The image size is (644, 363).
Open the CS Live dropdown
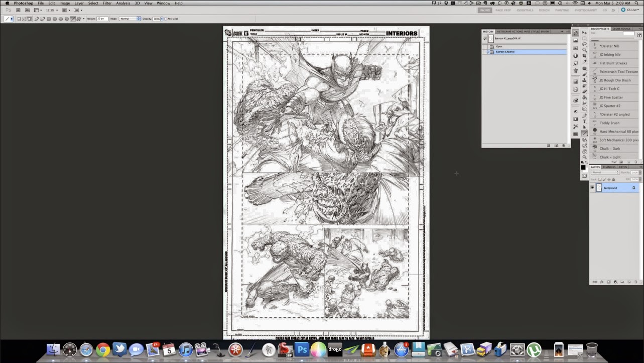coord(630,10)
